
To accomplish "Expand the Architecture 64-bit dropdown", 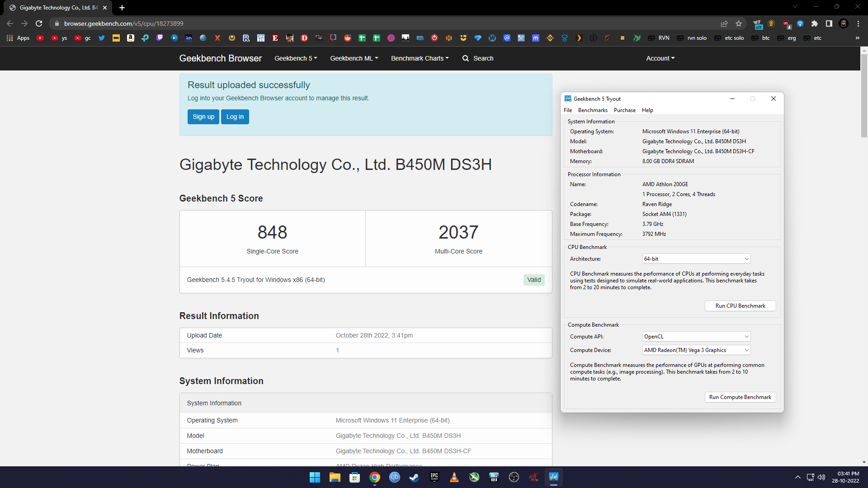I will pyautogui.click(x=696, y=259).
